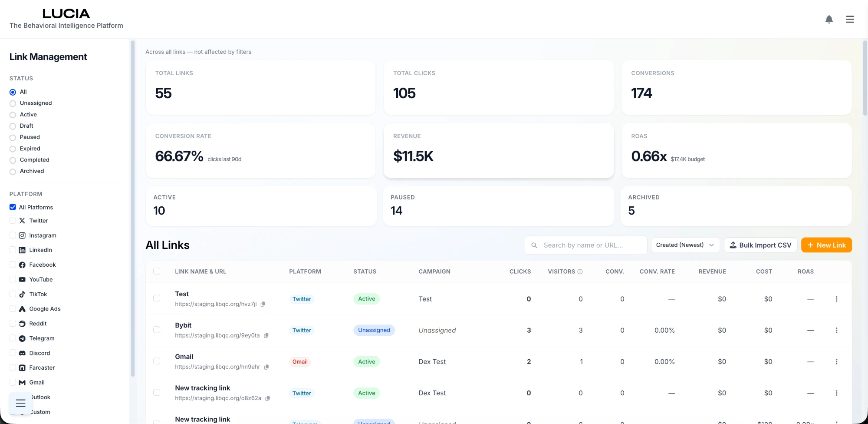Click the Dex Test campaign on Gmail row
Image resolution: width=868 pixels, height=424 pixels.
(x=432, y=361)
